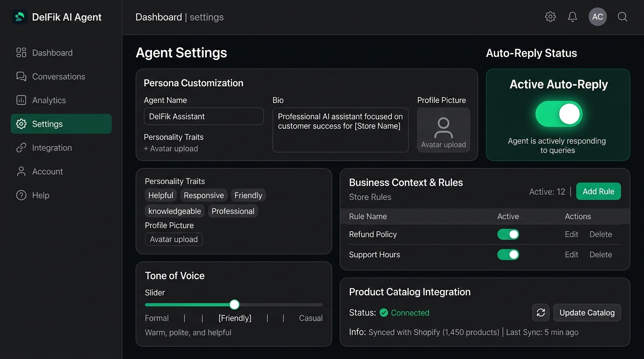Upload avatar via Profile Picture placeholder
Viewport: 644px width, 359px height.
(444, 130)
